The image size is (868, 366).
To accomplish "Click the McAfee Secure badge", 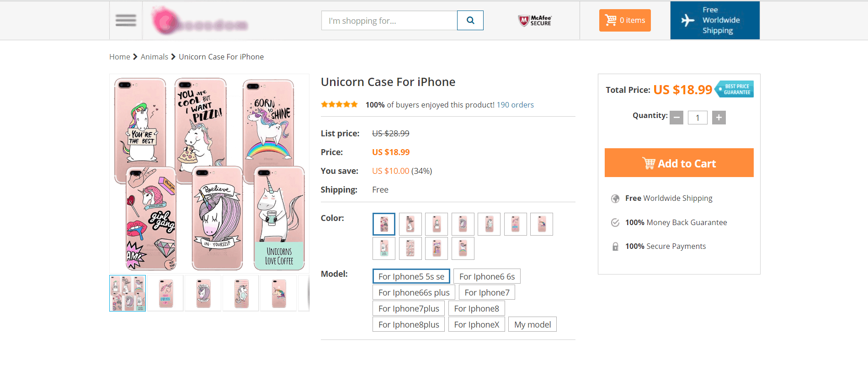I will coord(535,21).
